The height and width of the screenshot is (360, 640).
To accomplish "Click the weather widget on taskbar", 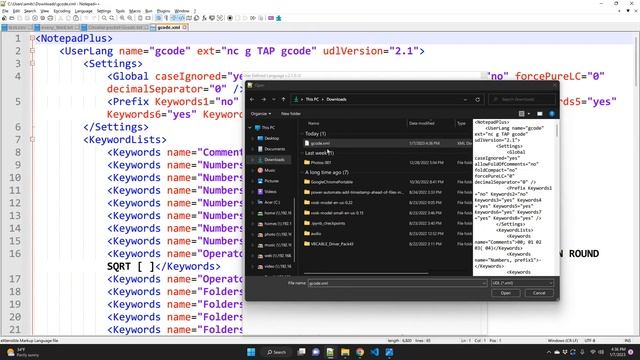I will coord(23,352).
